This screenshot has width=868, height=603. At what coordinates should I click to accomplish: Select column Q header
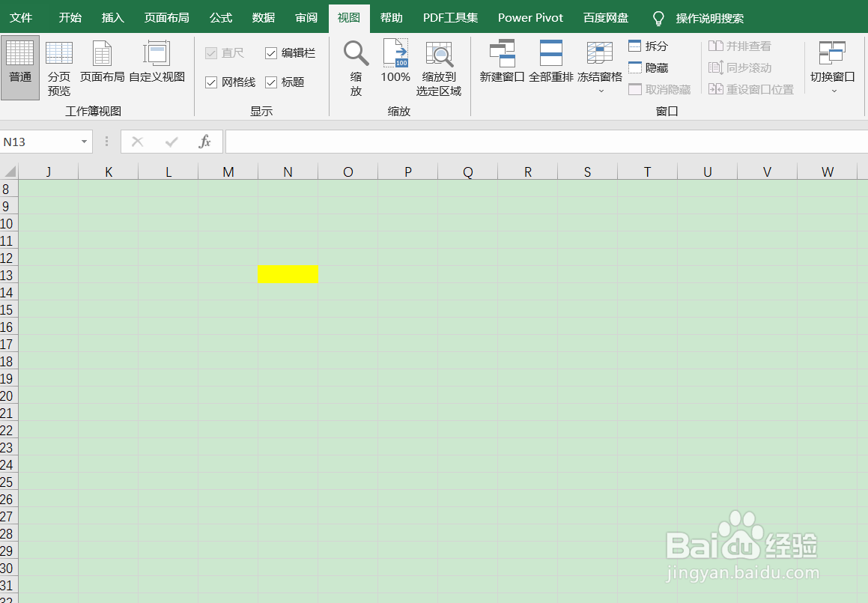468,172
